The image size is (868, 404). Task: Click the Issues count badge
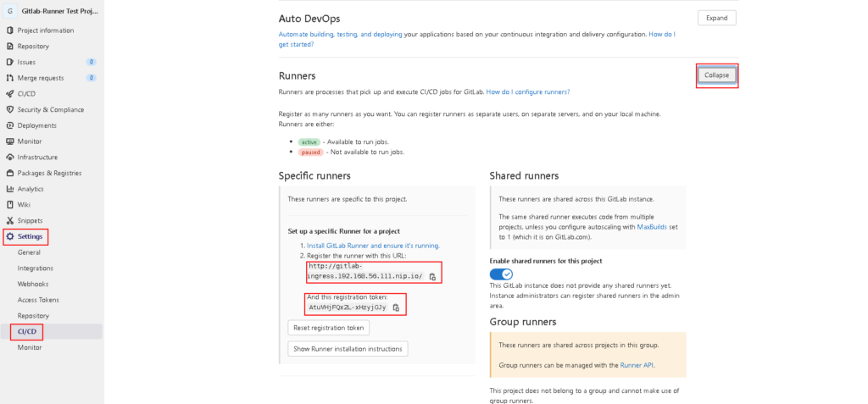point(92,62)
